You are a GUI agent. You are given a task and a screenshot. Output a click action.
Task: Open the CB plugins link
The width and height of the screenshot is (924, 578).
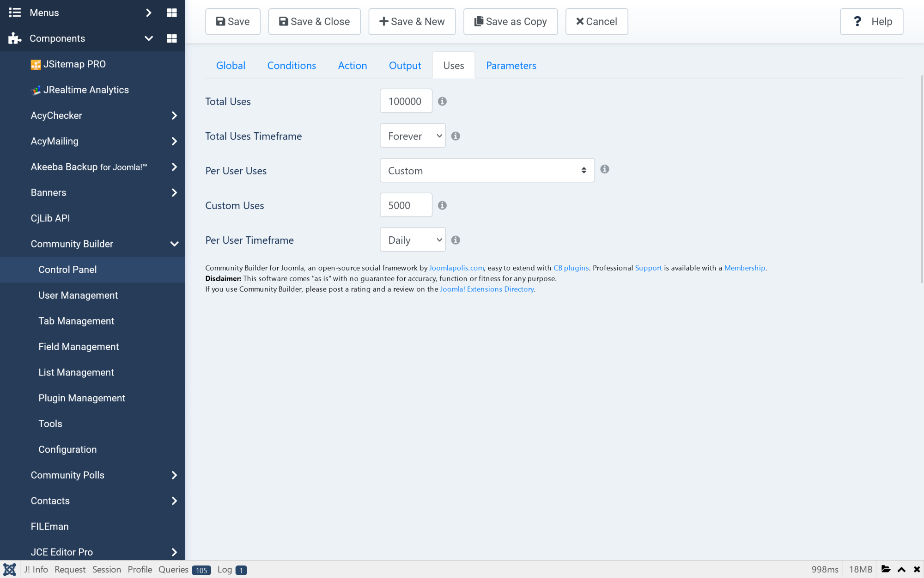point(571,268)
